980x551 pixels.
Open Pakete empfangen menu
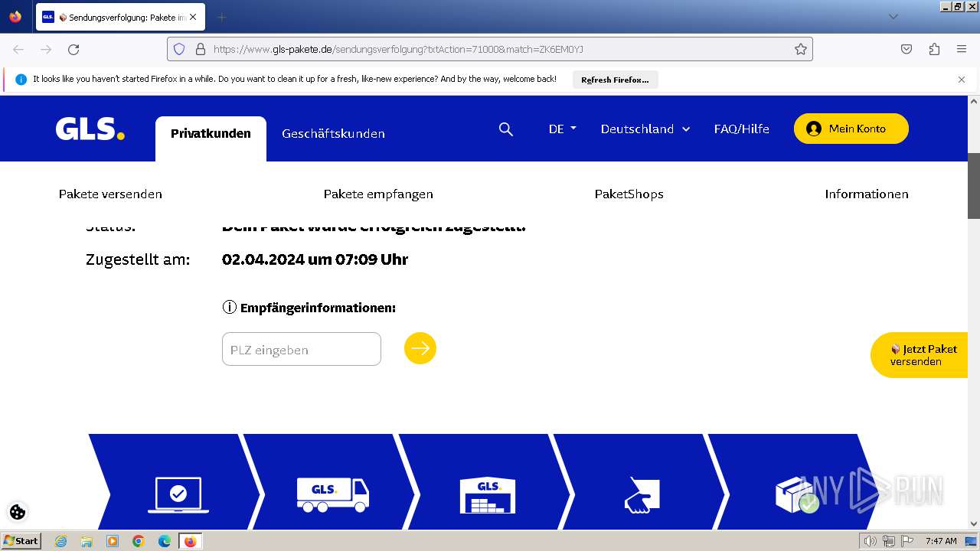[x=378, y=194]
